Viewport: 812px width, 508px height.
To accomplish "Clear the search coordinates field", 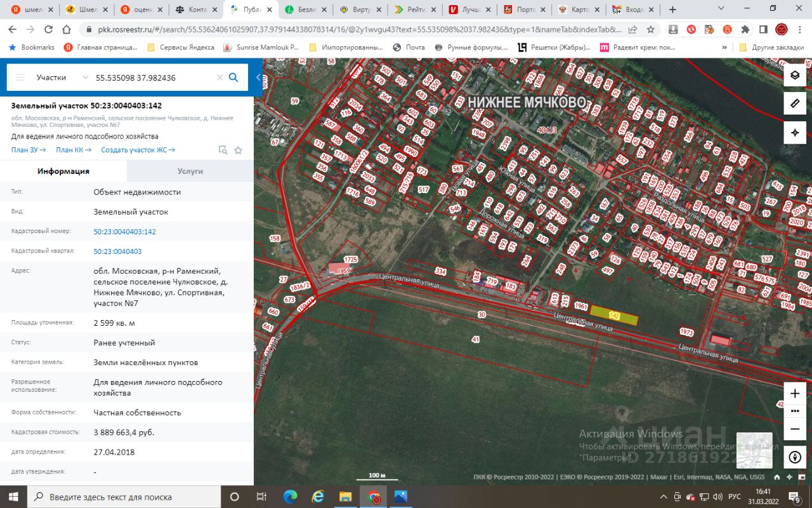I will 219,77.
